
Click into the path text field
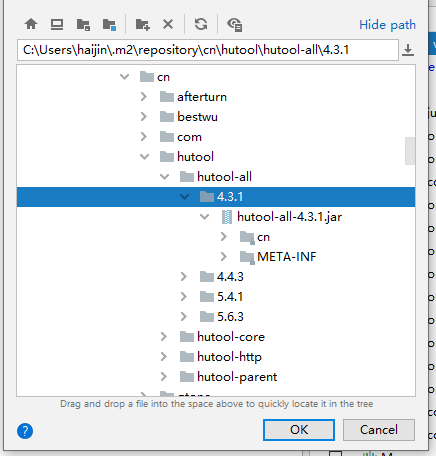(208, 50)
